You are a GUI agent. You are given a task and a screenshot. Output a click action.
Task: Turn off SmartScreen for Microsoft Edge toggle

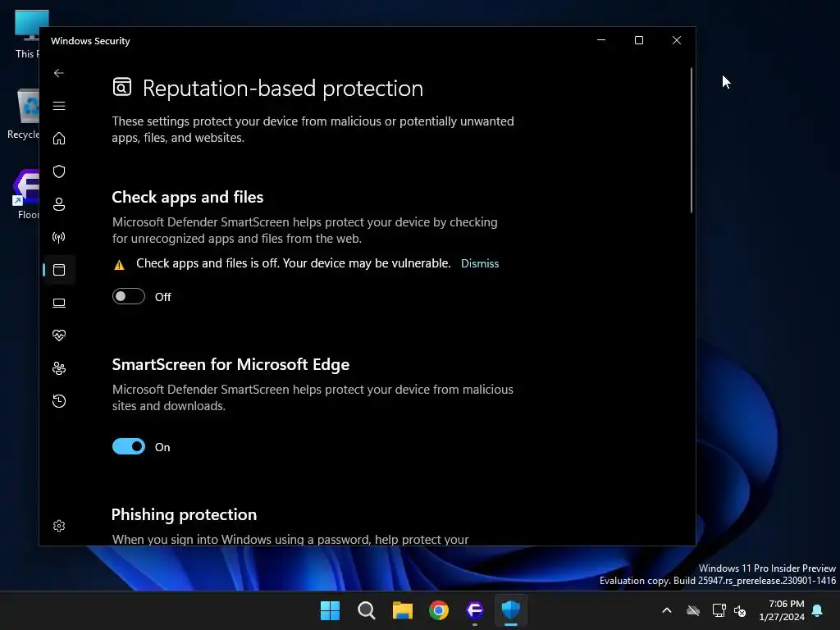[129, 446]
